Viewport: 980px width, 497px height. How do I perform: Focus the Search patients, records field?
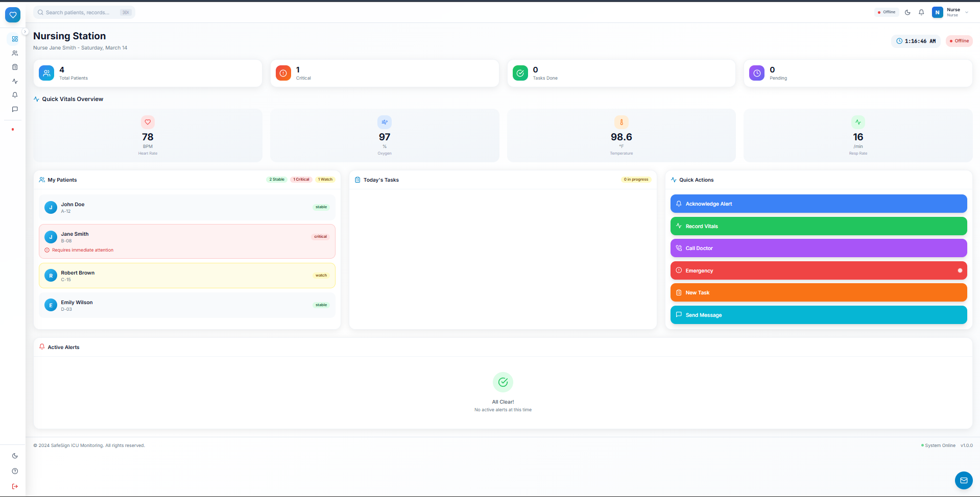coord(84,12)
